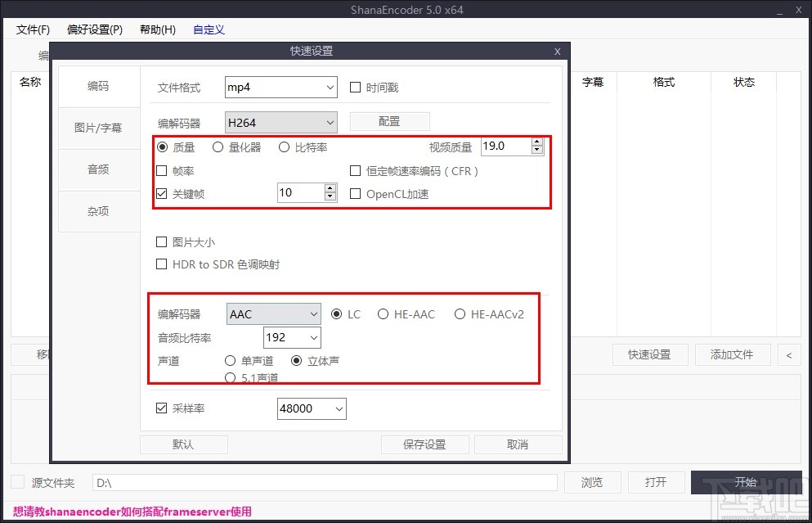Image resolution: width=812 pixels, height=523 pixels.
Task: Switch to the 杂项 tab
Action: click(98, 211)
